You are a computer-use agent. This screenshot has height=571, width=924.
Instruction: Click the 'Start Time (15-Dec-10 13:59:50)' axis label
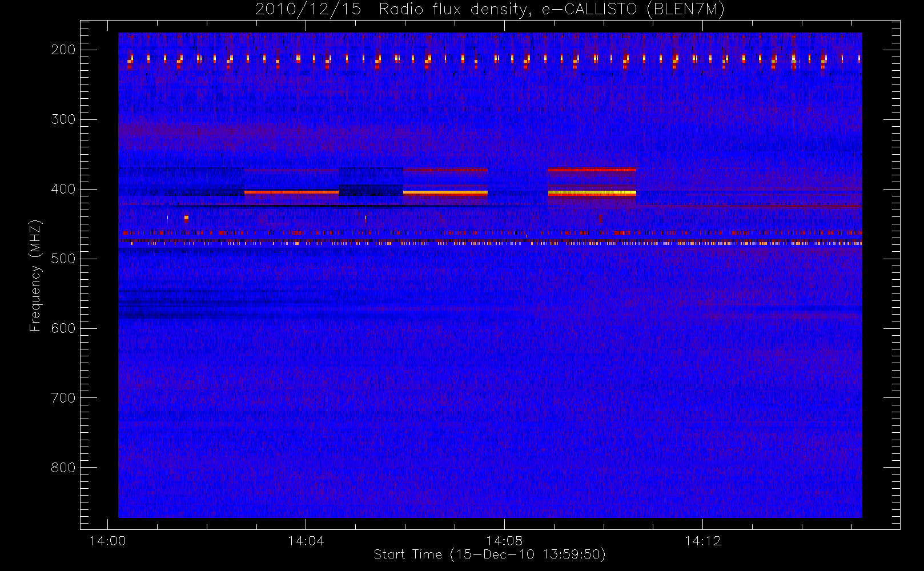point(489,554)
